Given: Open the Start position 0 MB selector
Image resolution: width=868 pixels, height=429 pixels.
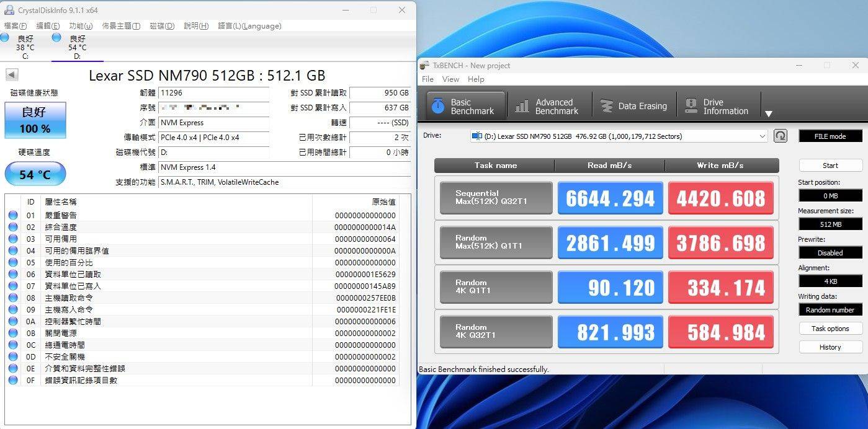Looking at the screenshot, I should coord(830,196).
